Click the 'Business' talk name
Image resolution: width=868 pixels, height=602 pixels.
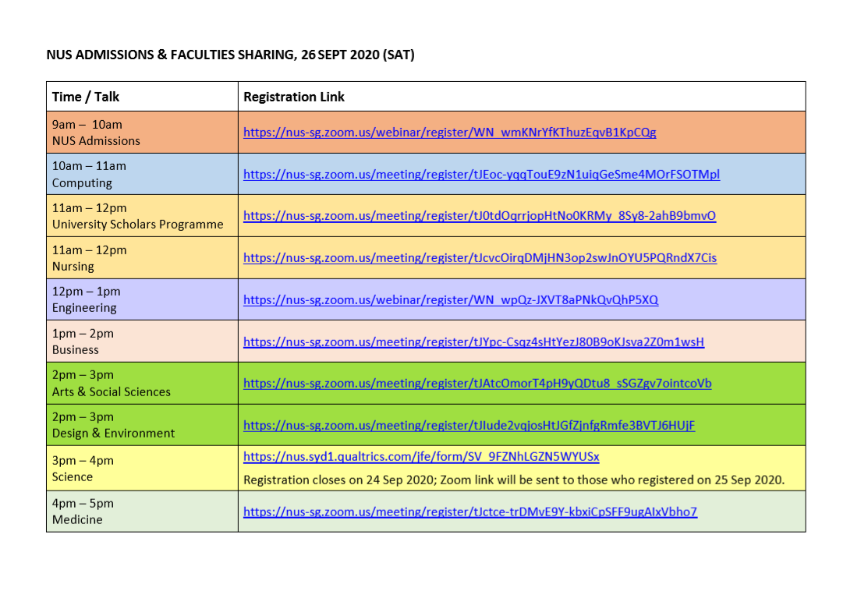point(76,350)
